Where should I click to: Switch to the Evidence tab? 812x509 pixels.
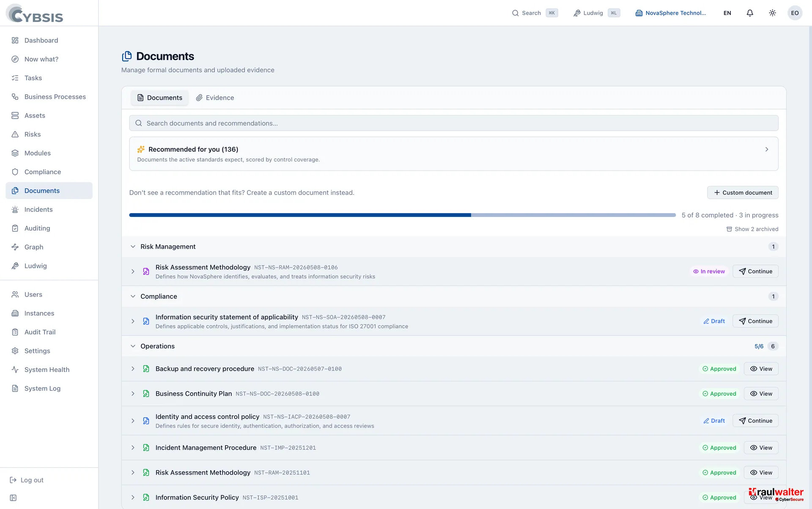pyautogui.click(x=215, y=98)
